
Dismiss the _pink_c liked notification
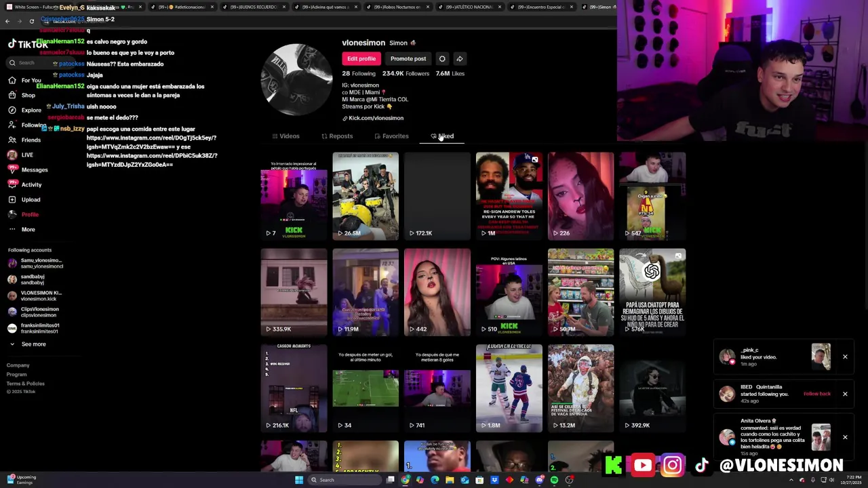(845, 357)
